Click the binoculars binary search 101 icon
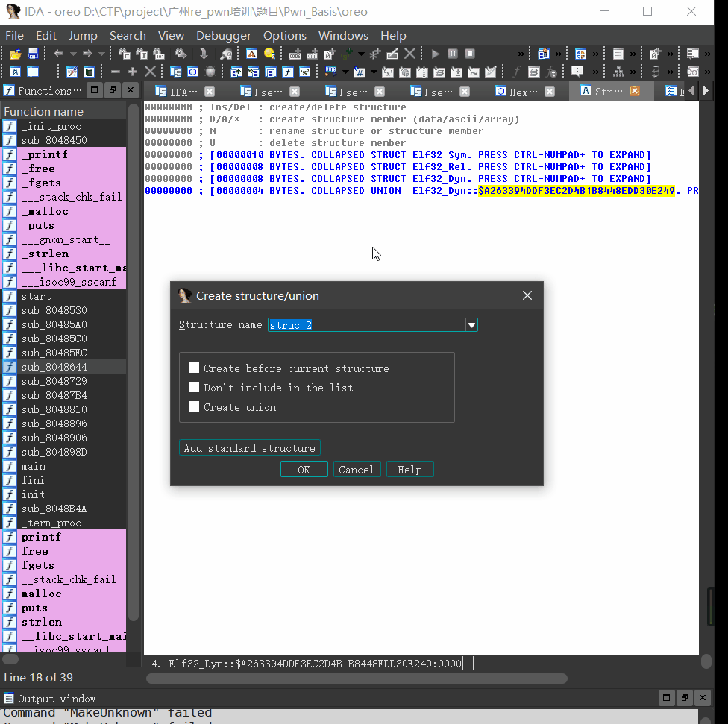Screen dimensions: 728x724 point(159,54)
